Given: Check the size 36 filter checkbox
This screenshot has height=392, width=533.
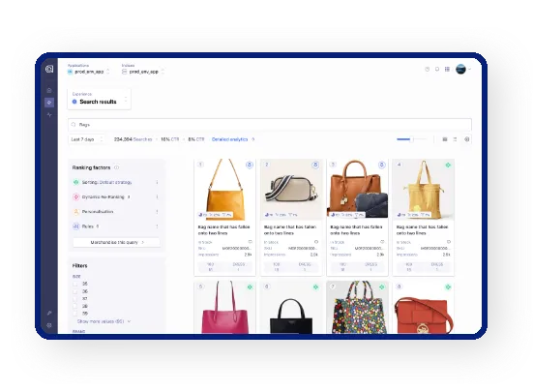Looking at the screenshot, I should click(75, 291).
